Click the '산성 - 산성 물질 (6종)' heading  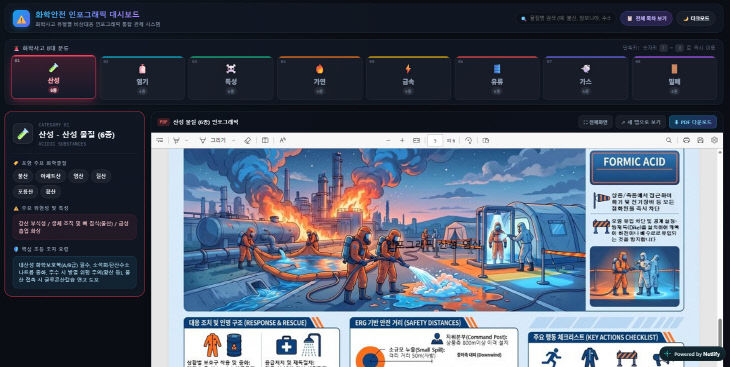pyautogui.click(x=76, y=135)
